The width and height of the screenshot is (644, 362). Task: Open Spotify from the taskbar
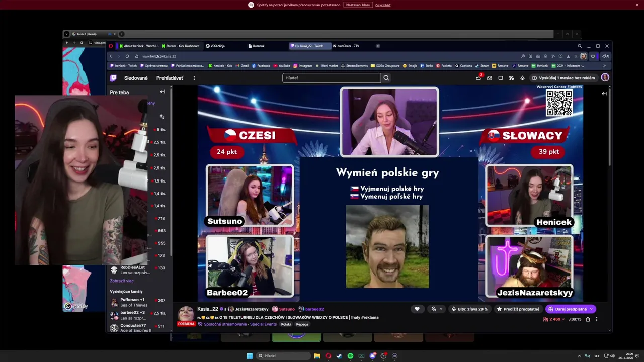click(x=350, y=356)
